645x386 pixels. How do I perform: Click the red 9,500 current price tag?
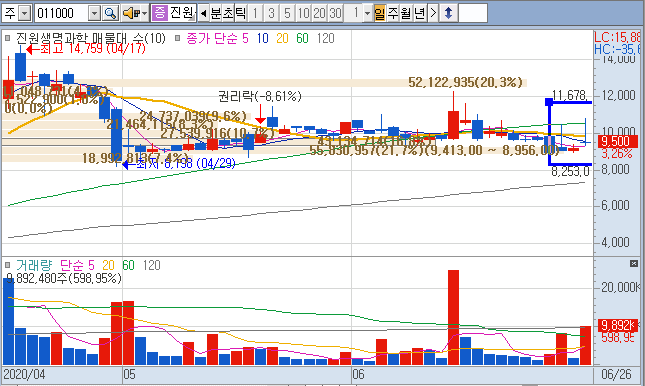point(618,142)
